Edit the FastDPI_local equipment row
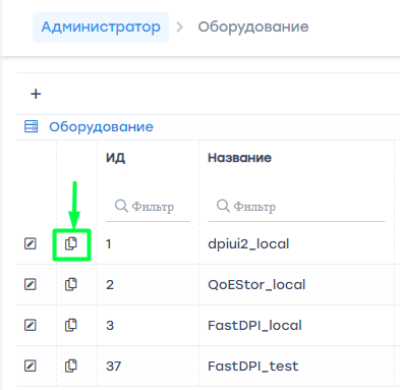 click(x=30, y=325)
